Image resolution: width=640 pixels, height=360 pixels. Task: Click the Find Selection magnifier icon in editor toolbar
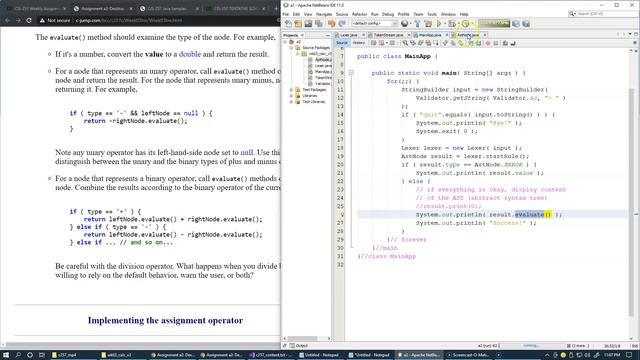click(x=405, y=43)
